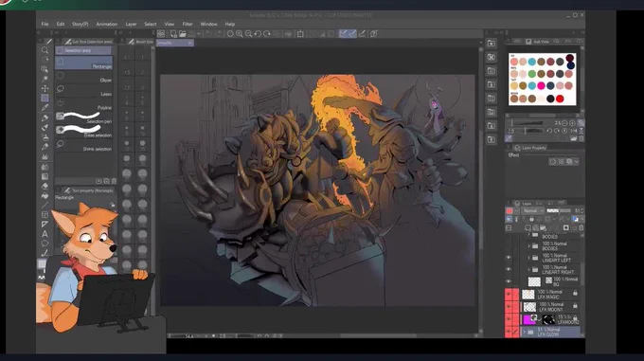Choose the Selection pen sub tool
Screen dimensions: 644x361
pos(83,117)
